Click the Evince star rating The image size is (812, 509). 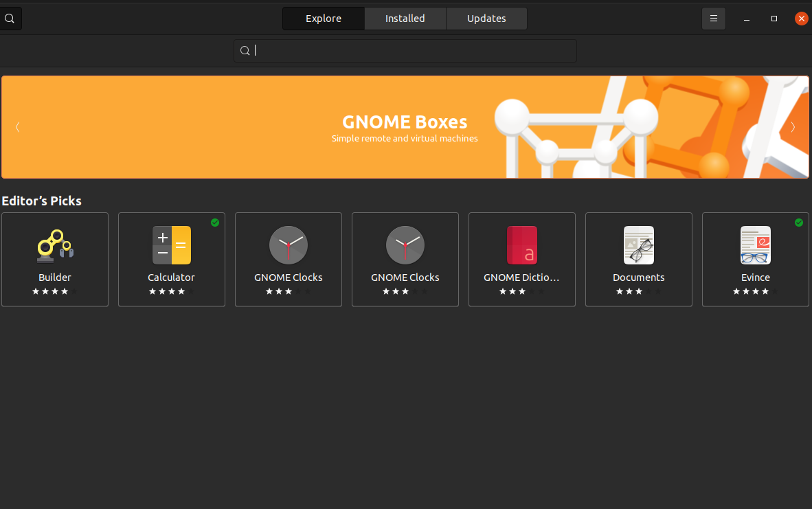point(756,291)
